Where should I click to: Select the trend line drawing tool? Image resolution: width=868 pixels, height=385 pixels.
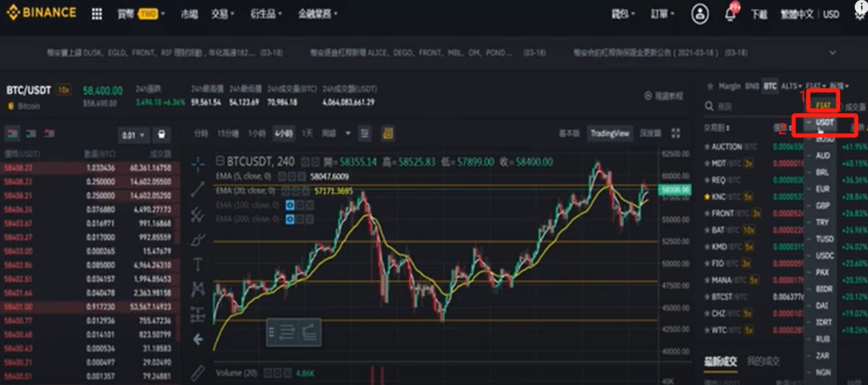198,188
